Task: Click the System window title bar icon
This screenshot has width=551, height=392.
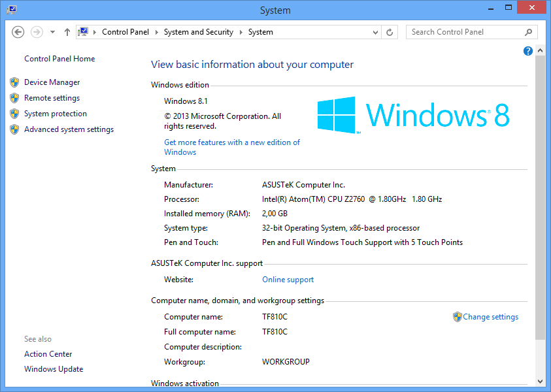Action: (12, 10)
